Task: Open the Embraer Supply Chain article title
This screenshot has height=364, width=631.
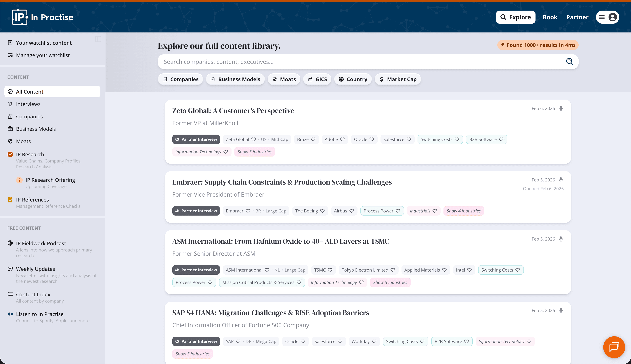Action: (282, 182)
